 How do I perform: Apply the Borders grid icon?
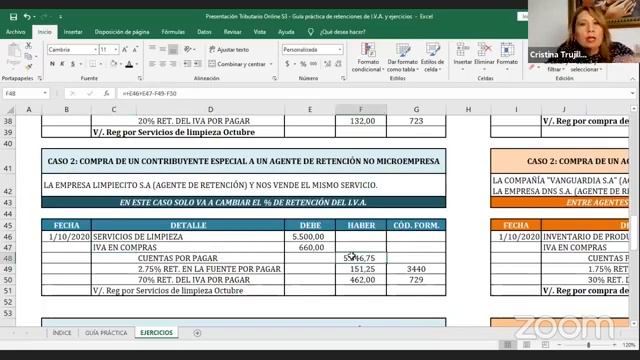click(x=93, y=64)
